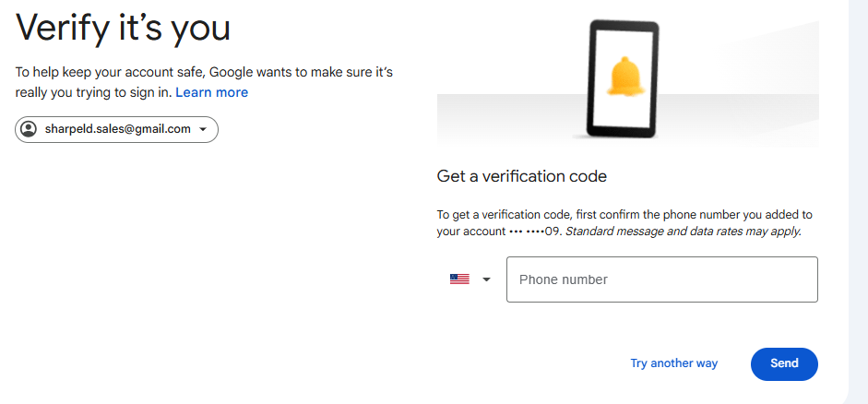Click the United States flag icon

pos(459,279)
